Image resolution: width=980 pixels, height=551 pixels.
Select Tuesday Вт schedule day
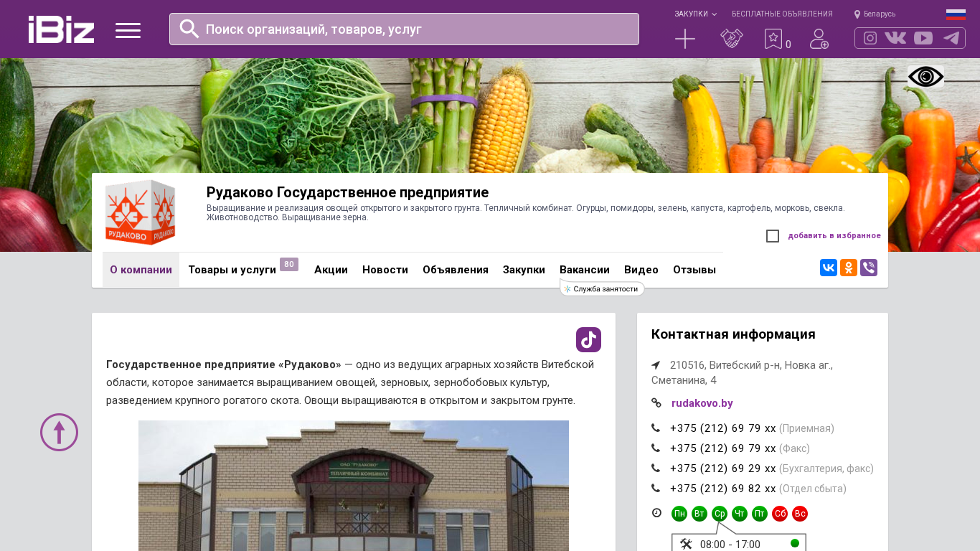699,514
